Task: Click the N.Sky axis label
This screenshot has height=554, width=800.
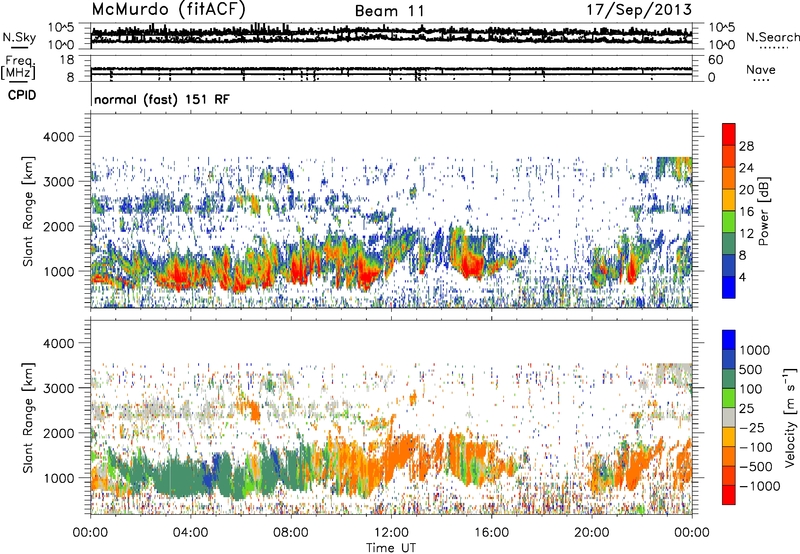Action: 19,38
